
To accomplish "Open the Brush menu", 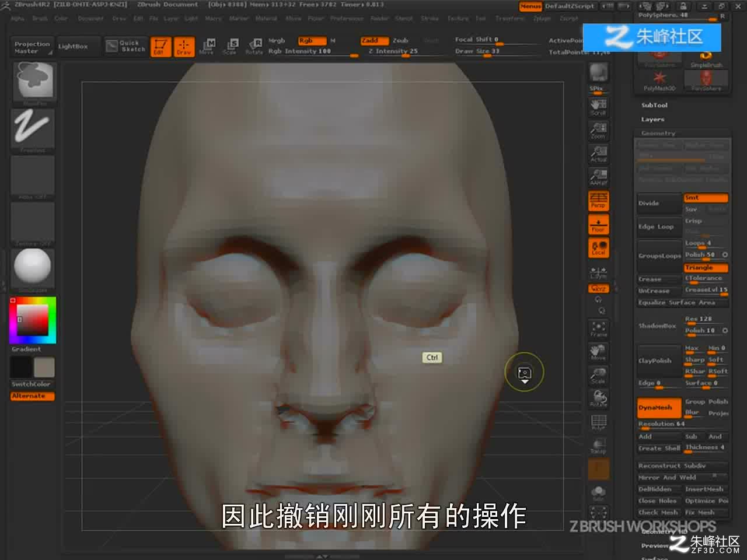I will [40, 19].
